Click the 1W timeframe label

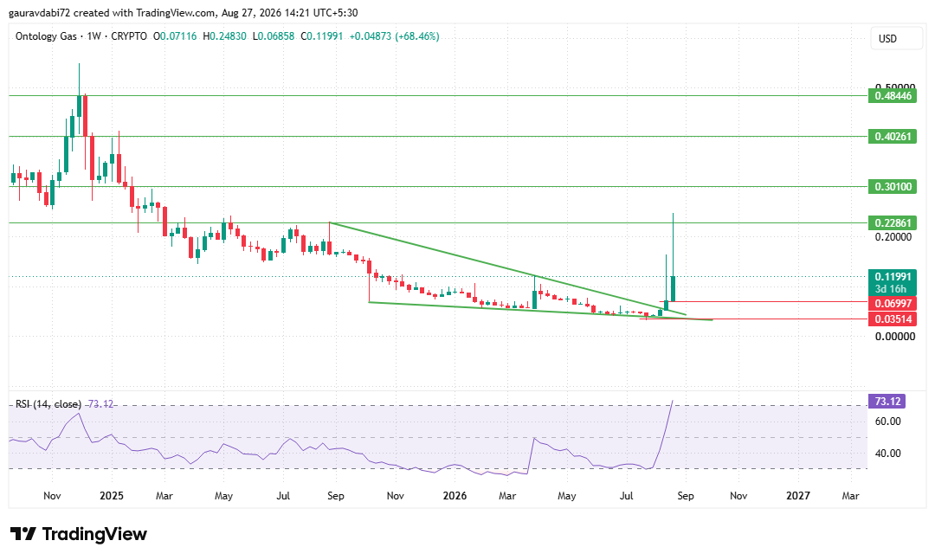tap(93, 36)
